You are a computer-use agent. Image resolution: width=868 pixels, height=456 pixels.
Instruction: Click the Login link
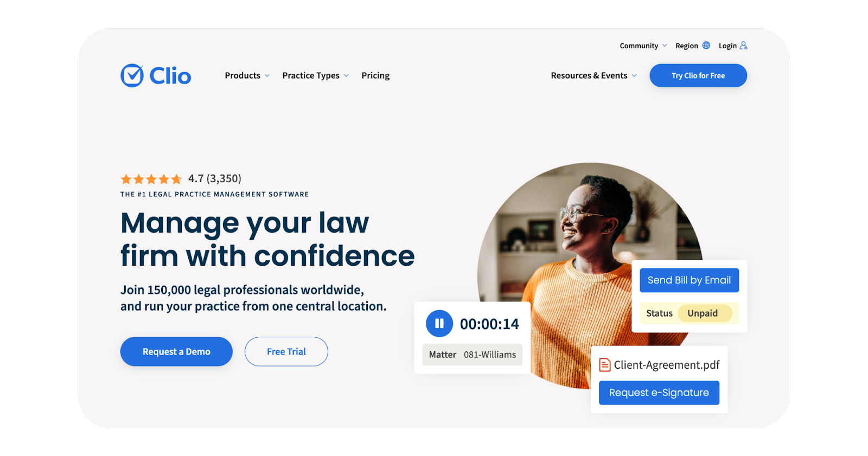click(x=727, y=46)
